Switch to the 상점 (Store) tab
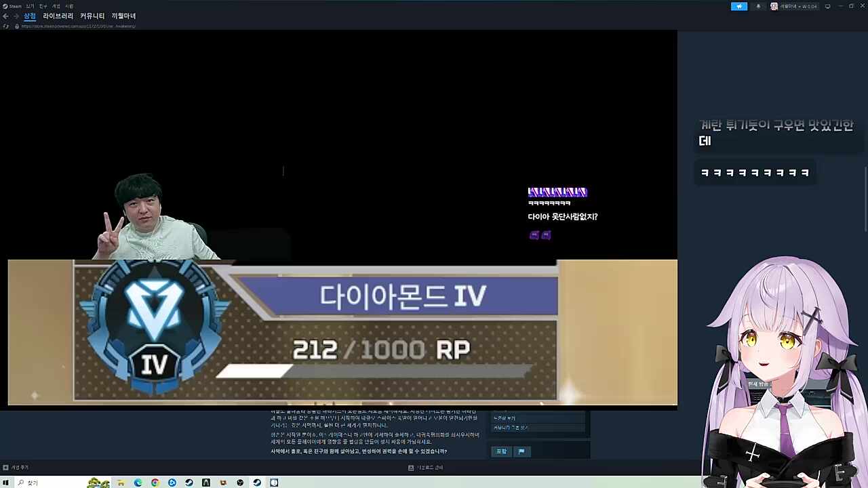 (30, 16)
